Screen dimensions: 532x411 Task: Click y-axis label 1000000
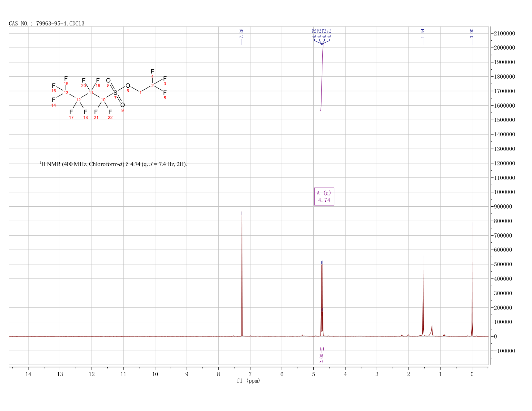pos(504,192)
